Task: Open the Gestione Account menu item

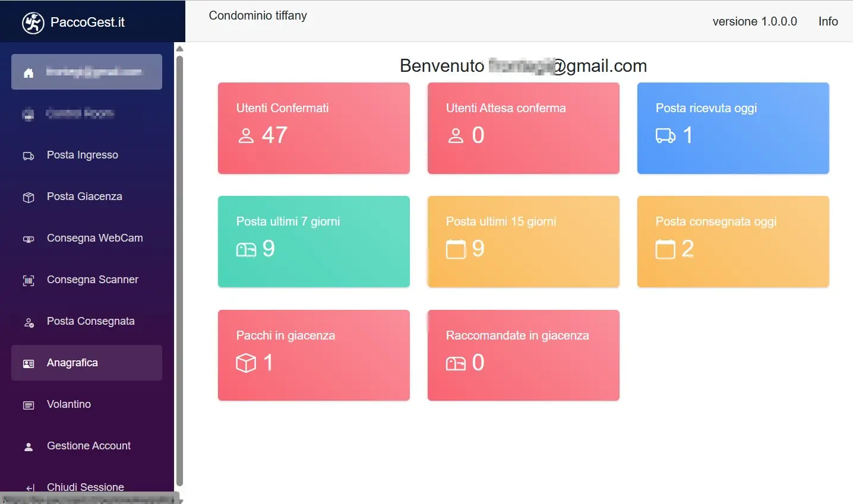Action: click(89, 446)
